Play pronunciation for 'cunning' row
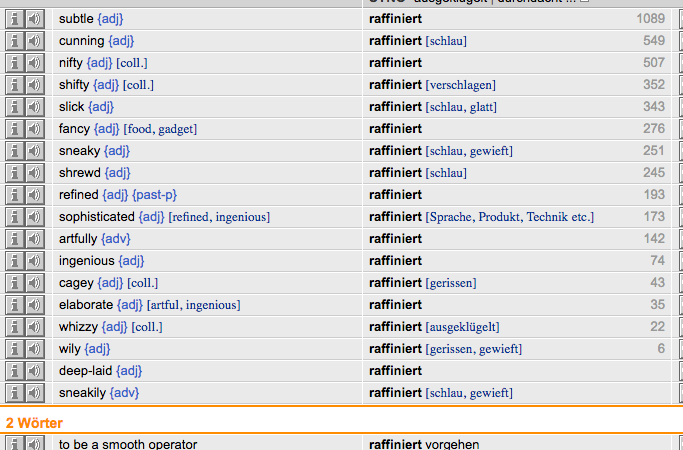 pos(34,41)
